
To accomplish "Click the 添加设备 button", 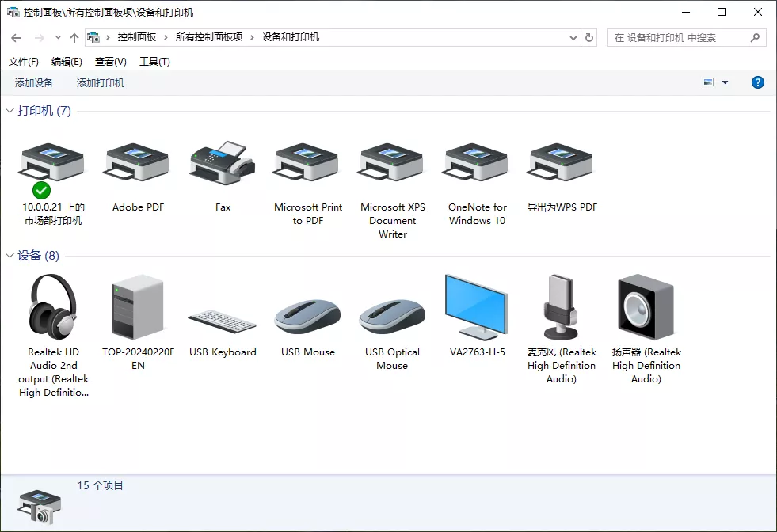I will click(x=34, y=82).
